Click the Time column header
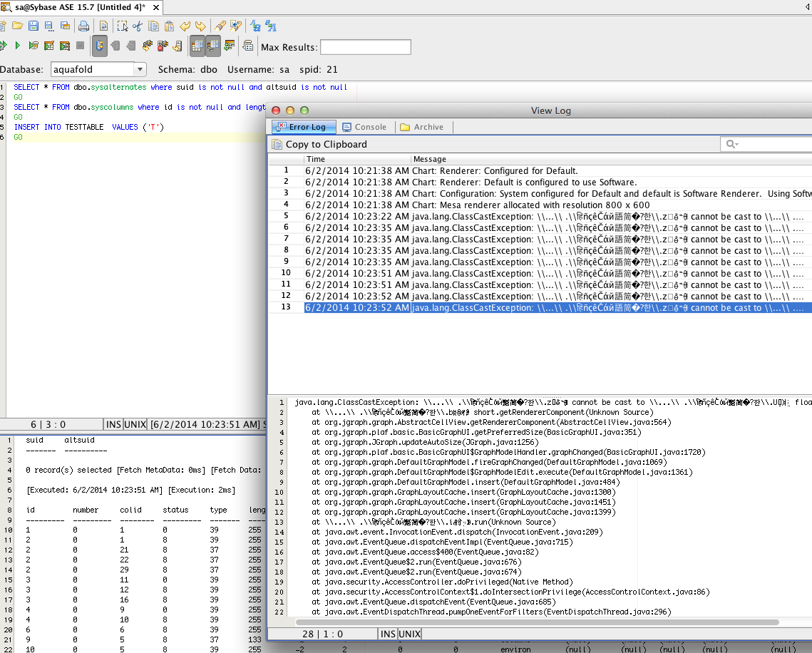This screenshot has width=812, height=653. click(x=357, y=159)
